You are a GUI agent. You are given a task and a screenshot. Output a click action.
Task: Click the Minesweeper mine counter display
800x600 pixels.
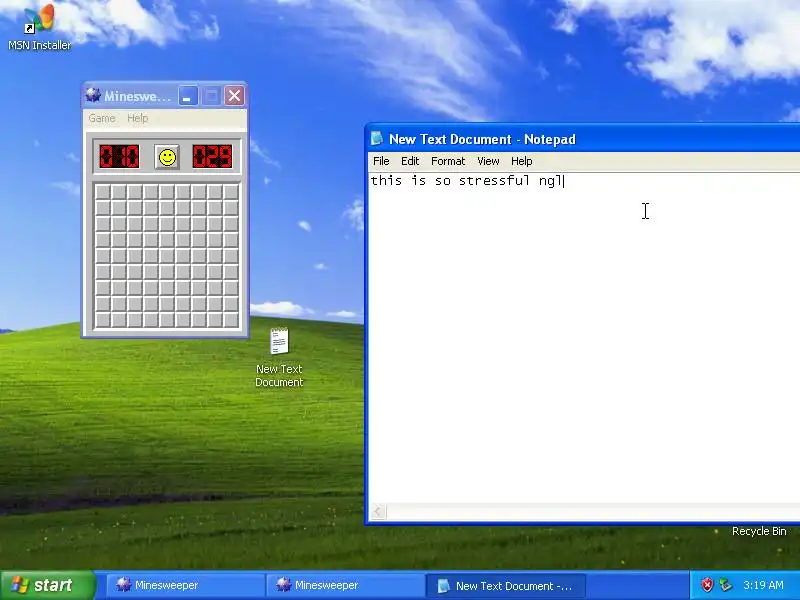(x=119, y=157)
